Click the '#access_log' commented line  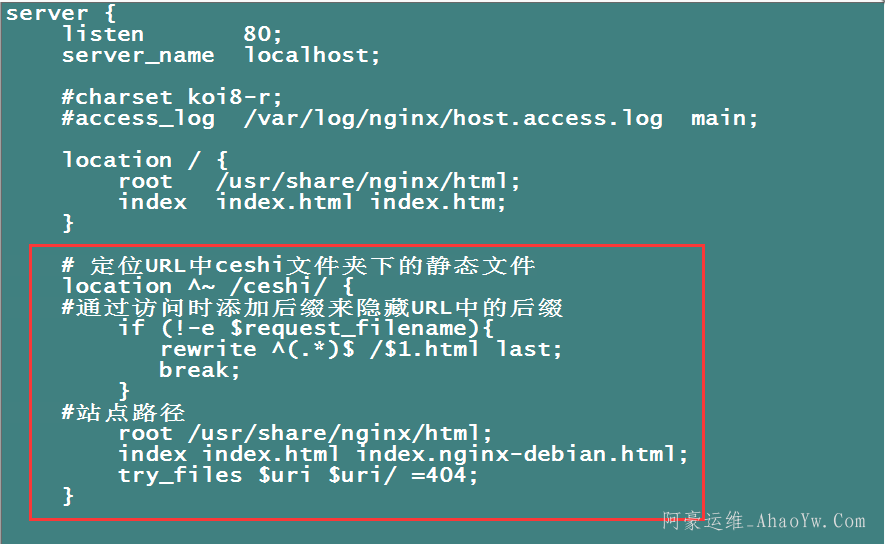point(410,118)
